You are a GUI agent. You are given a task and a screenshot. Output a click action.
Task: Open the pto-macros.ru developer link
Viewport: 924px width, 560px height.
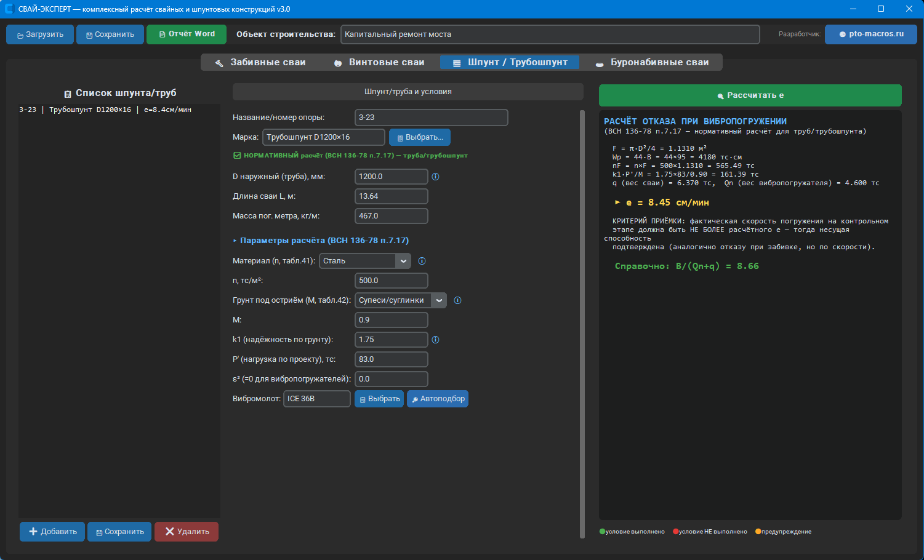[871, 34]
